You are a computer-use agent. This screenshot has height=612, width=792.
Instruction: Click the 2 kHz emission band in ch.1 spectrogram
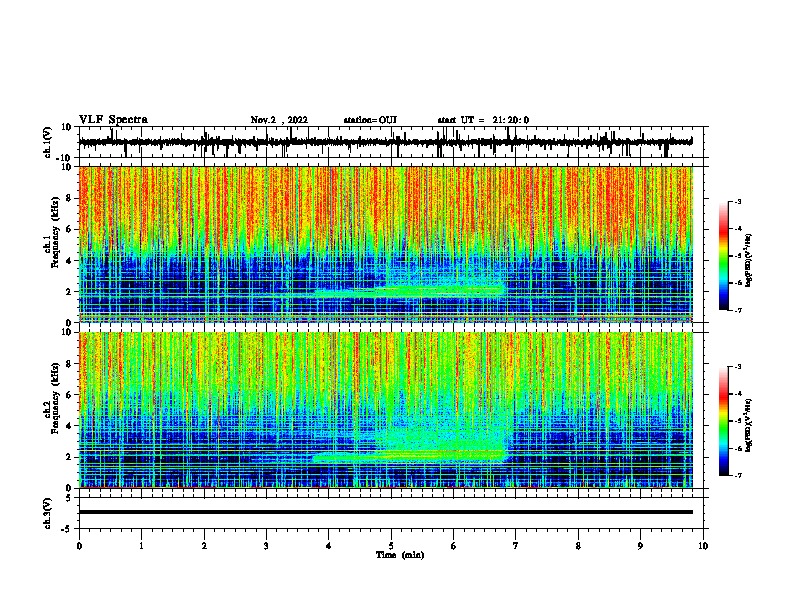[x=409, y=291]
